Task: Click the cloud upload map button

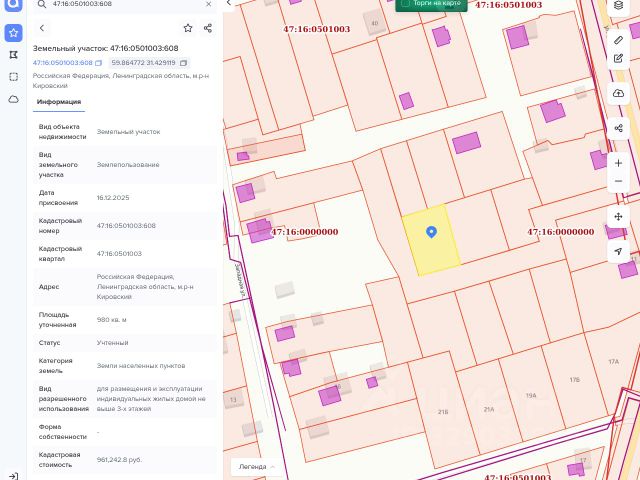Action: pos(618,93)
